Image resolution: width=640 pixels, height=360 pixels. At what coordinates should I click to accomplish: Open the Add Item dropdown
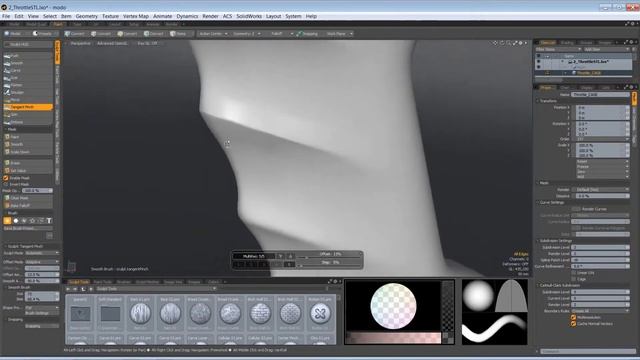(607, 49)
